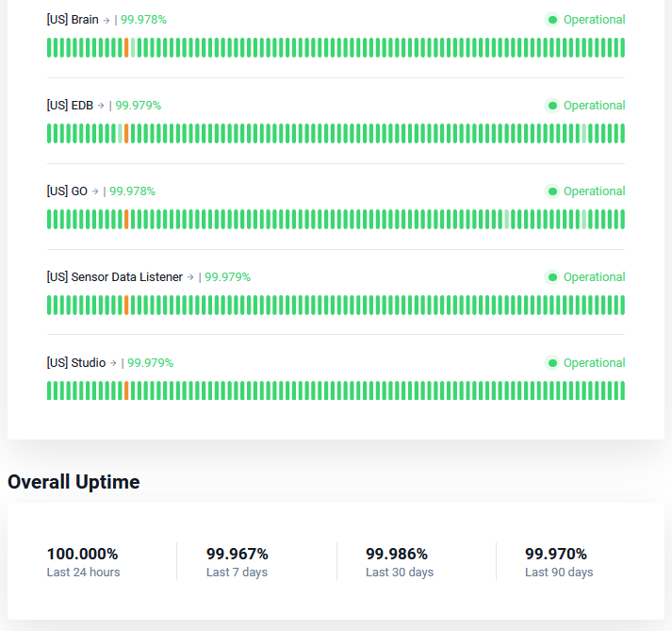The width and height of the screenshot is (672, 631).
Task: Open the [US] Brain monitor link
Action: click(73, 20)
